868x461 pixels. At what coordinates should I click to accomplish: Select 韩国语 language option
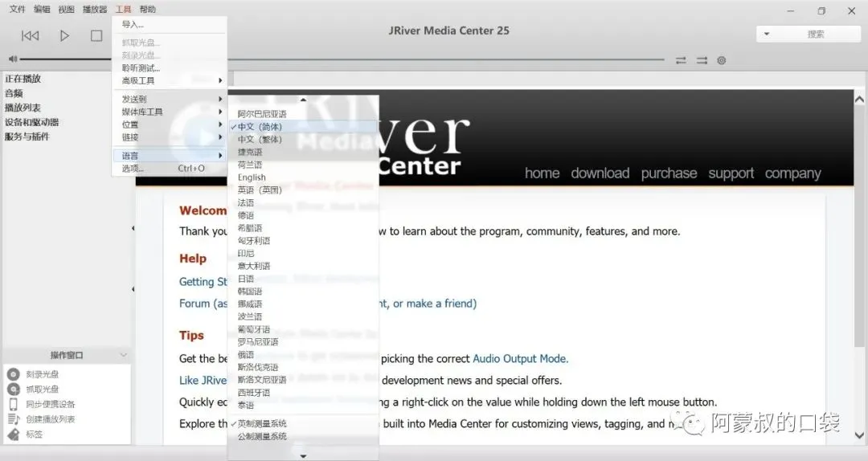pos(303,291)
